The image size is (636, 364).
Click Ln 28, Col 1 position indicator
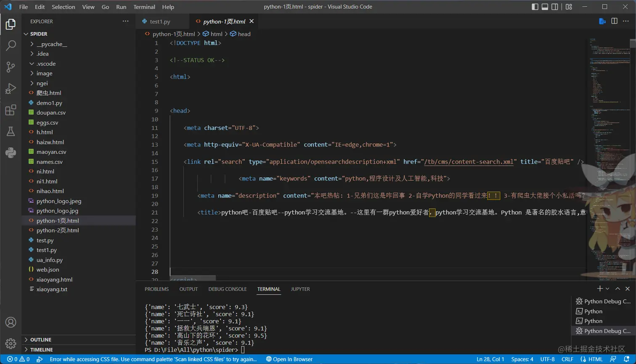(x=490, y=359)
